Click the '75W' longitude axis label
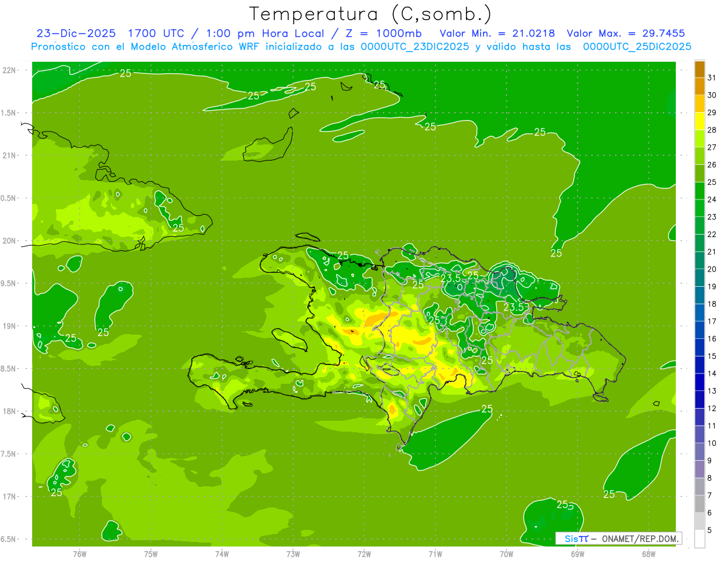Viewport: 728px width, 562px height. coord(151,555)
